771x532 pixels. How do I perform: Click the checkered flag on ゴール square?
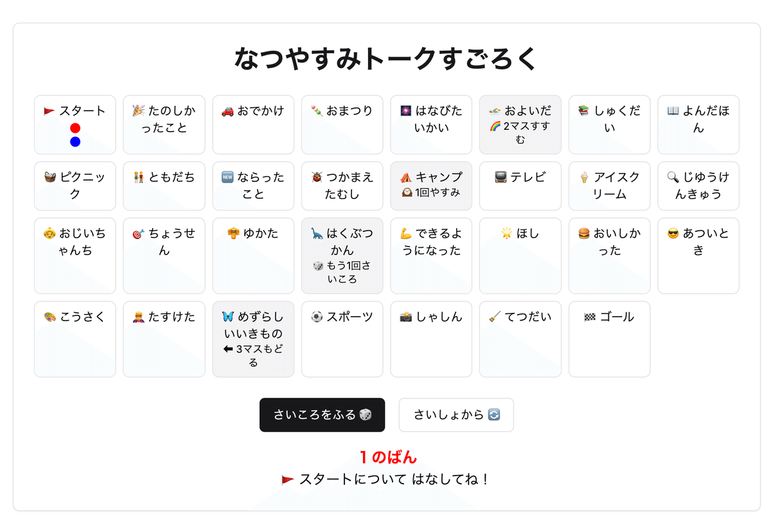[x=590, y=317]
